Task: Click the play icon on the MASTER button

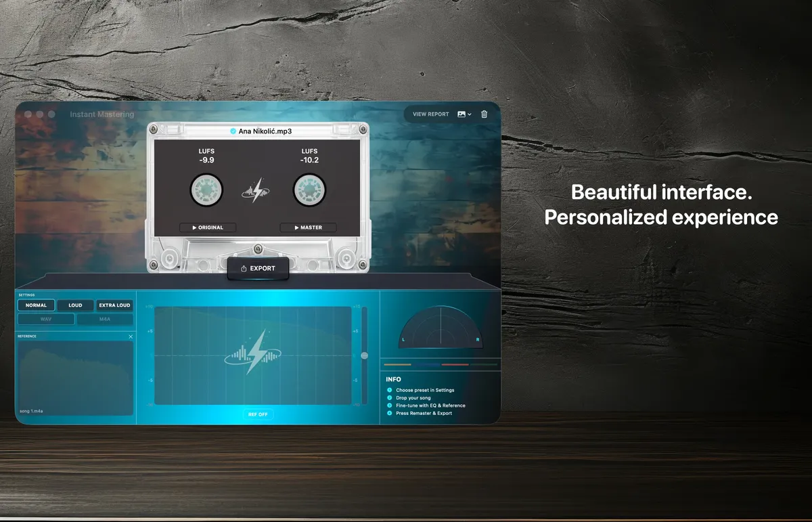Action: [x=296, y=227]
